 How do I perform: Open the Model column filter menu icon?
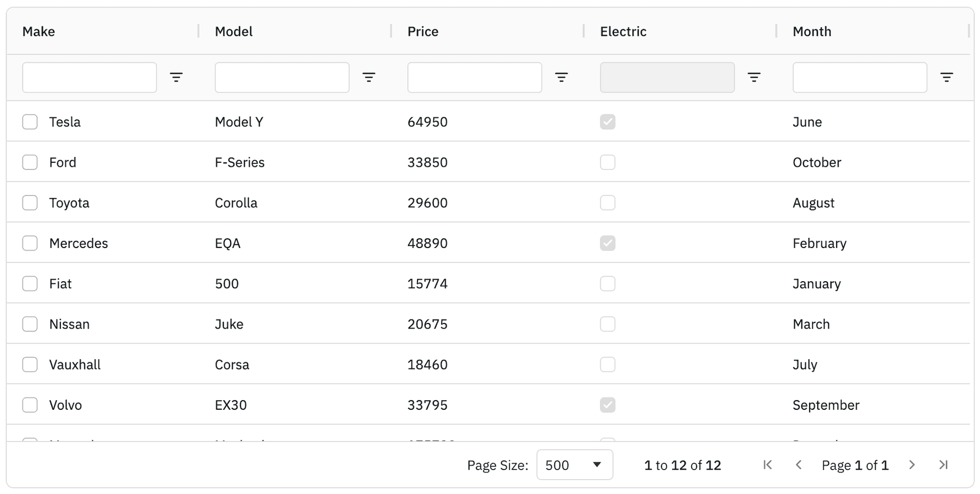(x=369, y=78)
